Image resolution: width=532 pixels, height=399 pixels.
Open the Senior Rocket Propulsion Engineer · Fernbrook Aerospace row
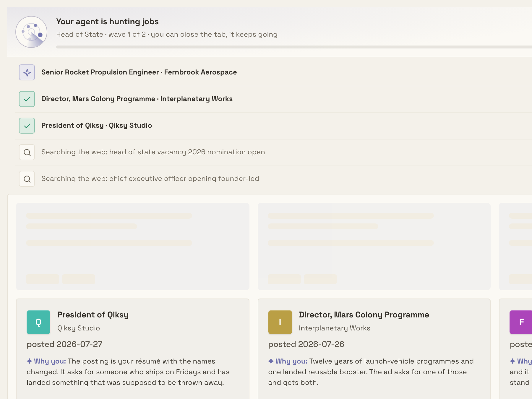(x=274, y=72)
